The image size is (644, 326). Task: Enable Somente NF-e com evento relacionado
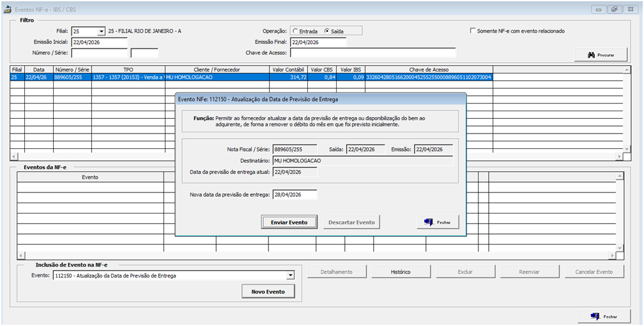coord(473,31)
